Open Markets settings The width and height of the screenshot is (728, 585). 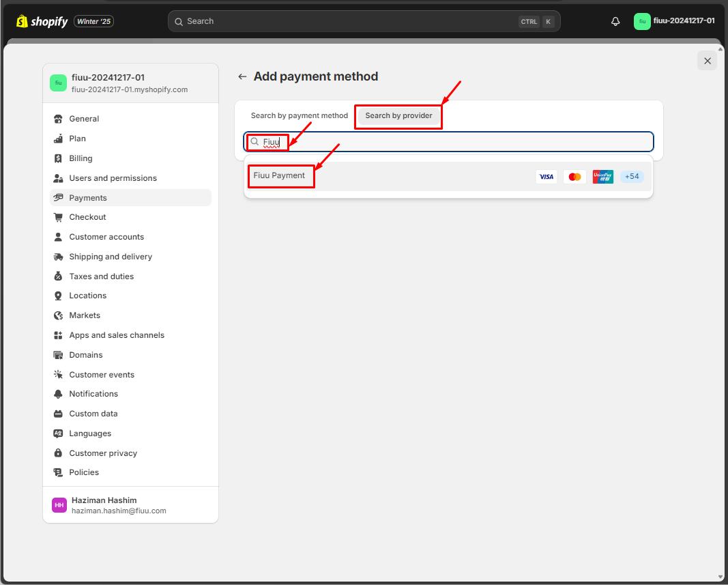[130, 315]
